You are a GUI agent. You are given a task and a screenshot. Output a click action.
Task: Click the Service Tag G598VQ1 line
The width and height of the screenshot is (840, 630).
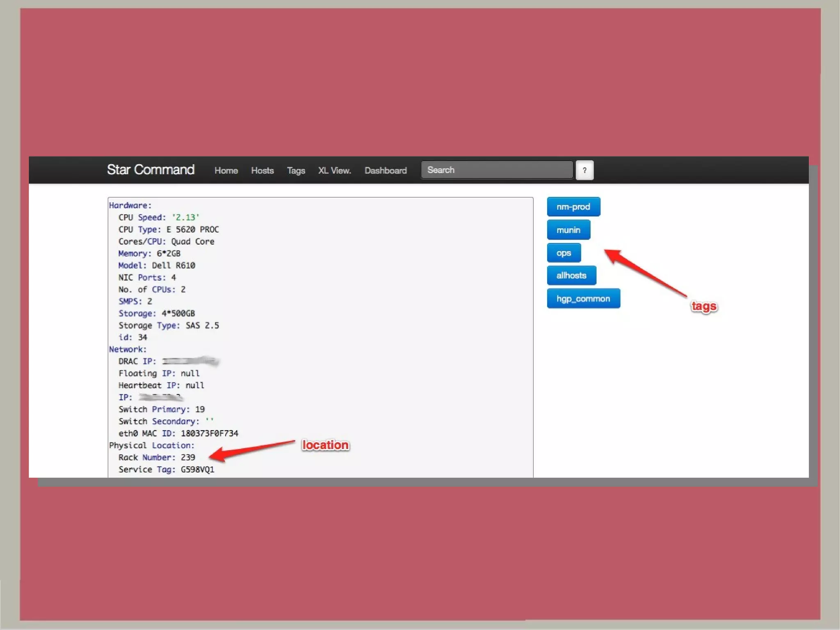166,469
